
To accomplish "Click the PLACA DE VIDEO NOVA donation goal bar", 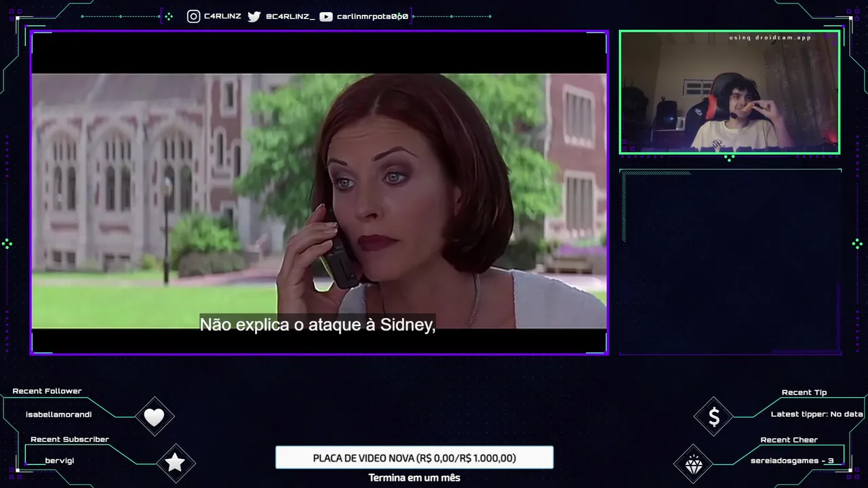I will (414, 457).
